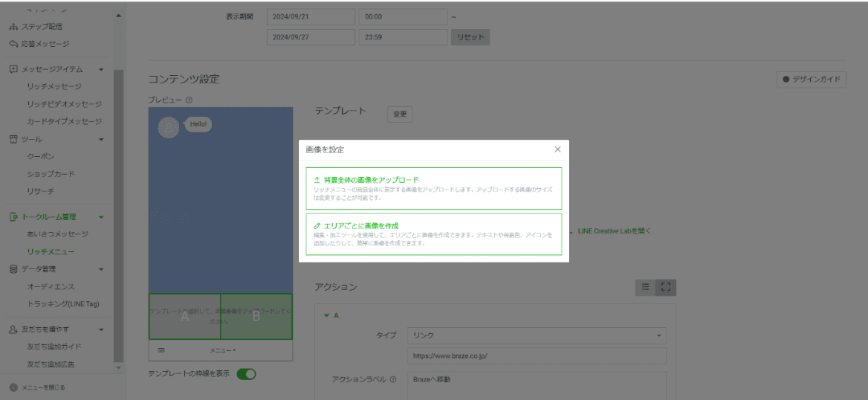Viewport: 868px width, 400px height.
Task: Collapse the メッセージアイテム sidebar group
Action: point(101,69)
